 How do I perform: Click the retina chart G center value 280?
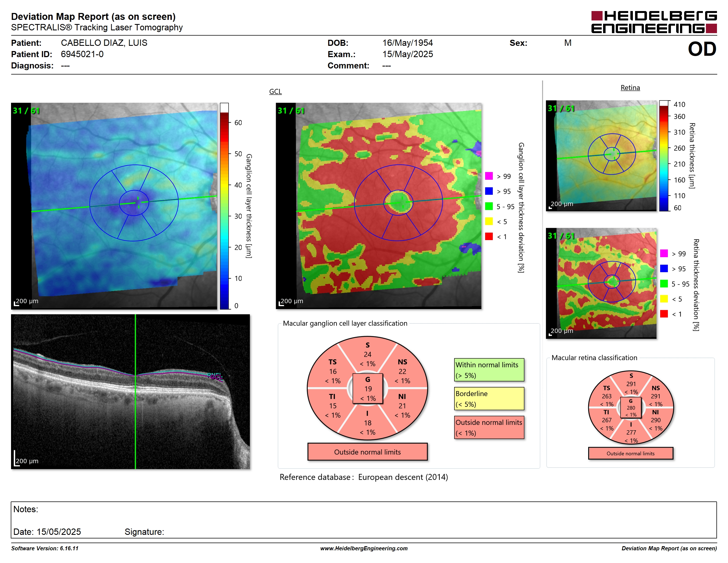tap(631, 408)
